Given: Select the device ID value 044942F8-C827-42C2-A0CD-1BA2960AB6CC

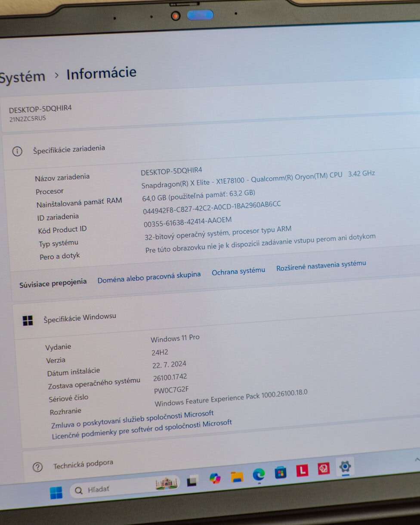Looking at the screenshot, I should point(212,207).
